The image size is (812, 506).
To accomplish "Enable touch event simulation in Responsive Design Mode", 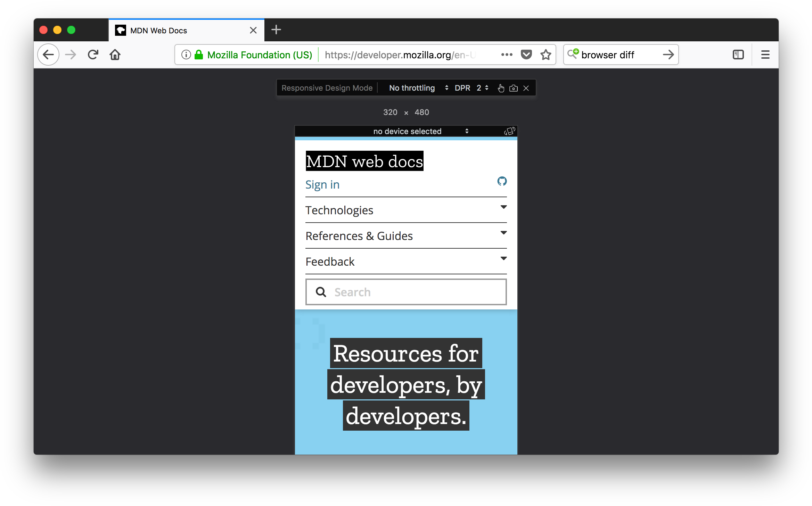I will [x=501, y=88].
